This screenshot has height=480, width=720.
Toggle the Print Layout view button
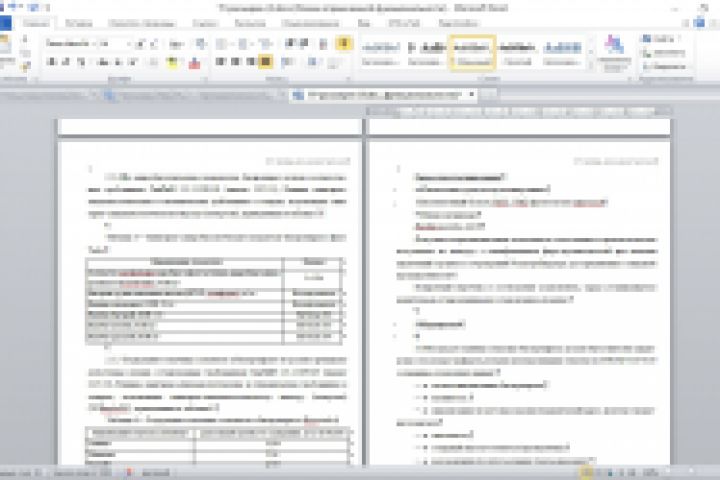586,473
